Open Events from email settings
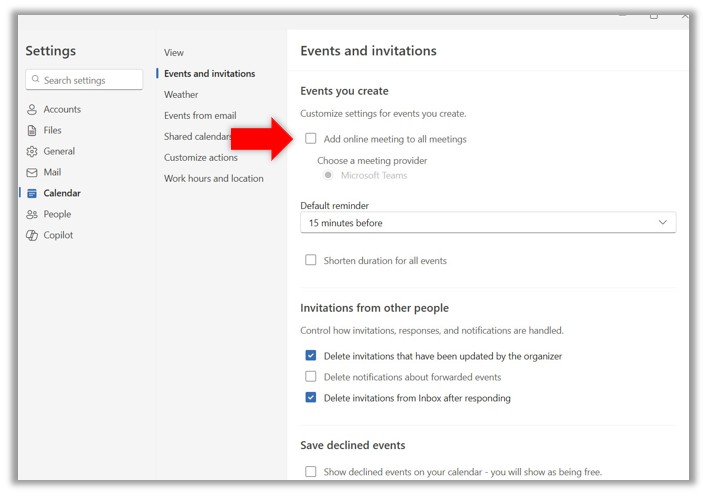The height and width of the screenshot is (496, 703). point(200,116)
